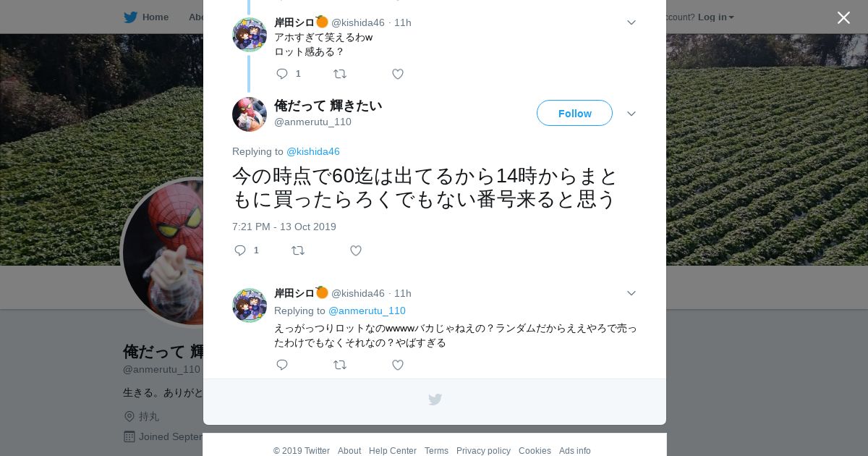Click the Twitter bird Home icon
The height and width of the screenshot is (456, 868).
pos(130,17)
